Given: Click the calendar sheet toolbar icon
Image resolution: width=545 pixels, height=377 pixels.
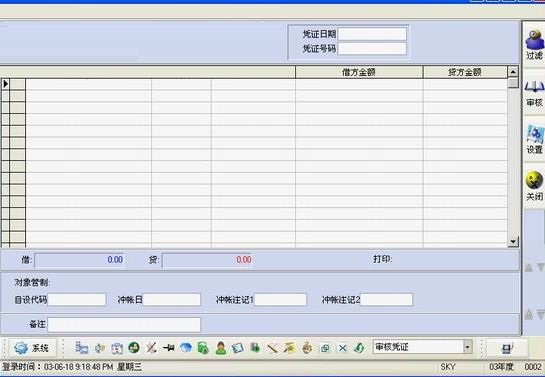Looking at the screenshot, I should point(117,348).
